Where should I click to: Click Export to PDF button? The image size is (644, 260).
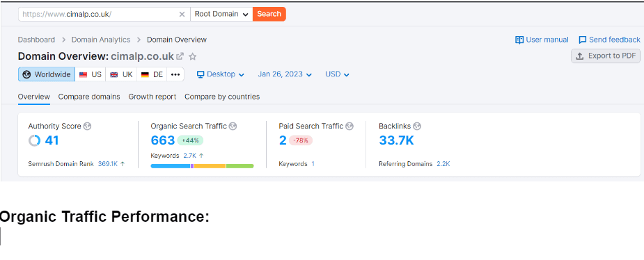[606, 56]
